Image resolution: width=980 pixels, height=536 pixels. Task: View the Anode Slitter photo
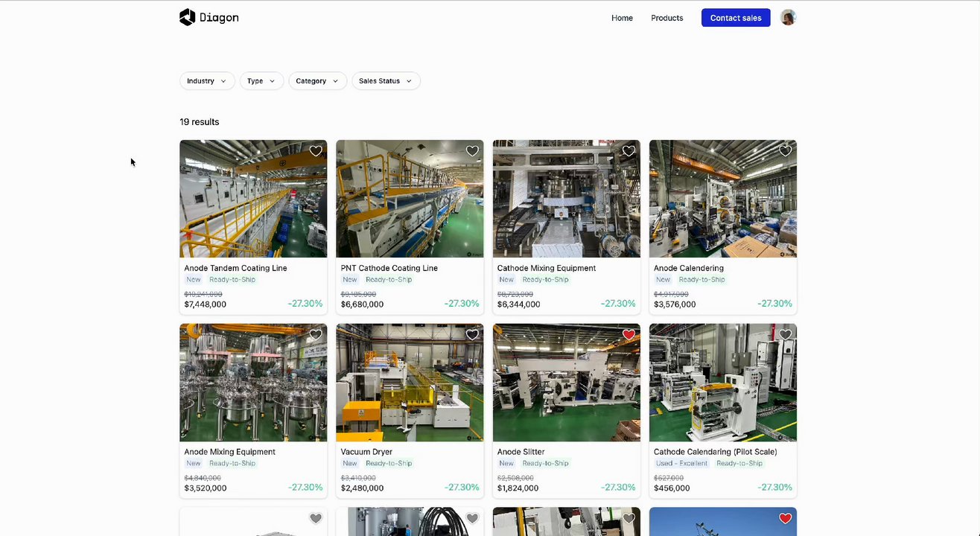click(567, 383)
